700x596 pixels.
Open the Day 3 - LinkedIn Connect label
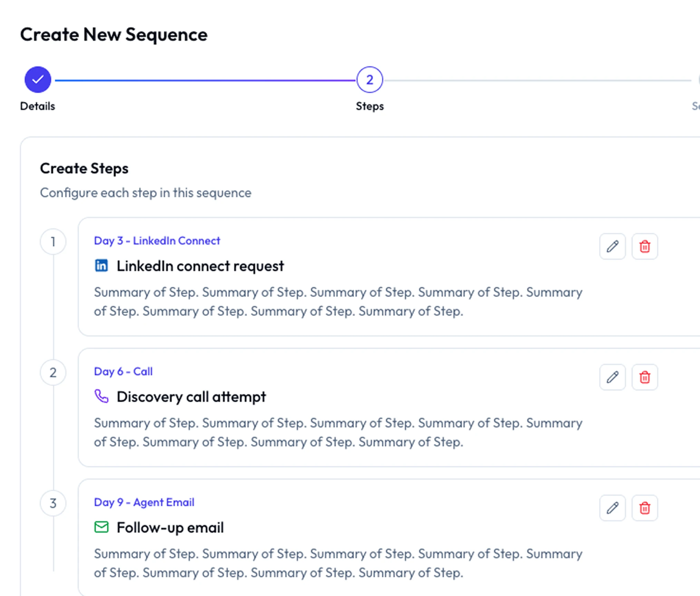[x=157, y=240]
